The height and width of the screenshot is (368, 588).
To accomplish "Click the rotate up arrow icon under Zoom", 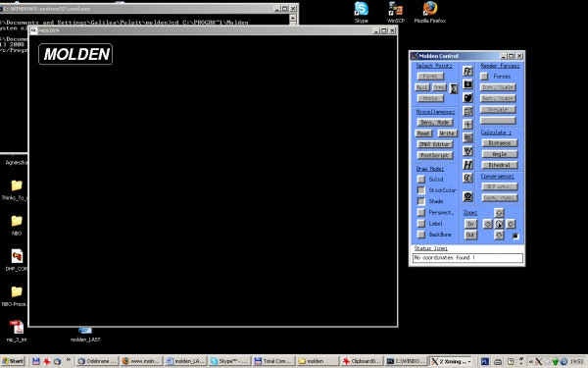I will (x=499, y=213).
